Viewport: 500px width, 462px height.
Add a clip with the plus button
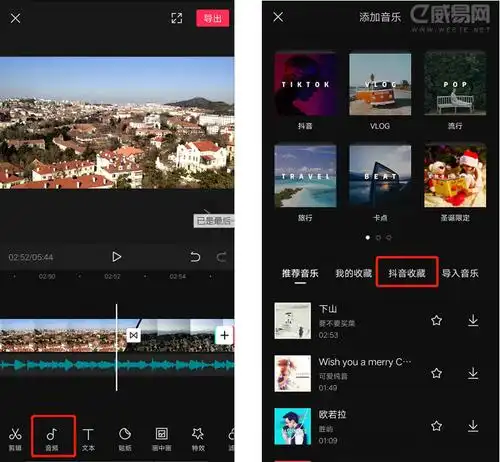click(x=224, y=335)
